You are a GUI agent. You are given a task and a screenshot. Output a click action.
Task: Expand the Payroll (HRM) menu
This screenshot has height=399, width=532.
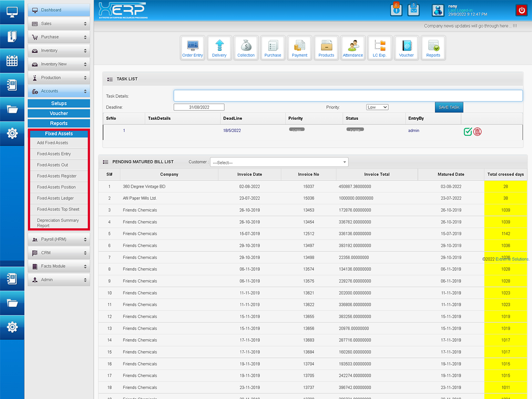[59, 239]
